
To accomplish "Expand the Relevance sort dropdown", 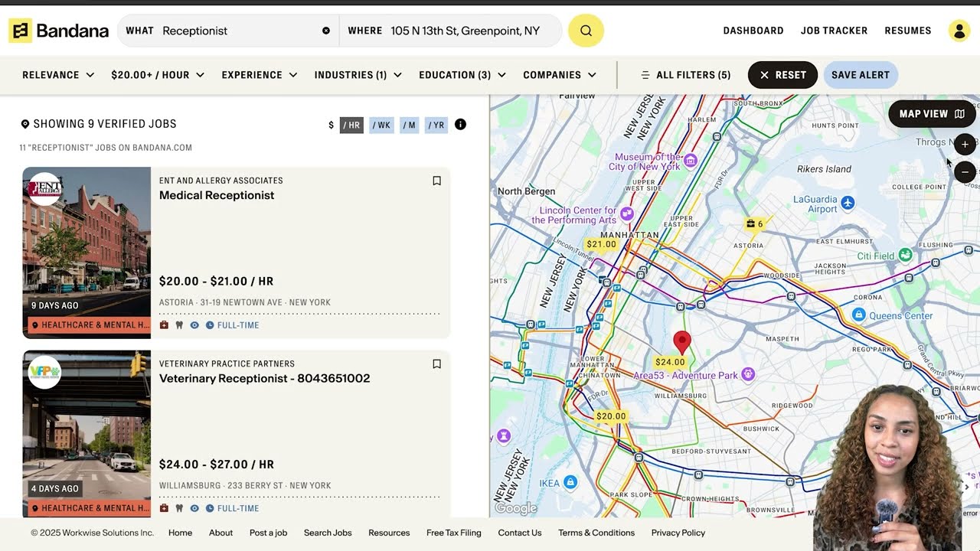I will 58,75.
